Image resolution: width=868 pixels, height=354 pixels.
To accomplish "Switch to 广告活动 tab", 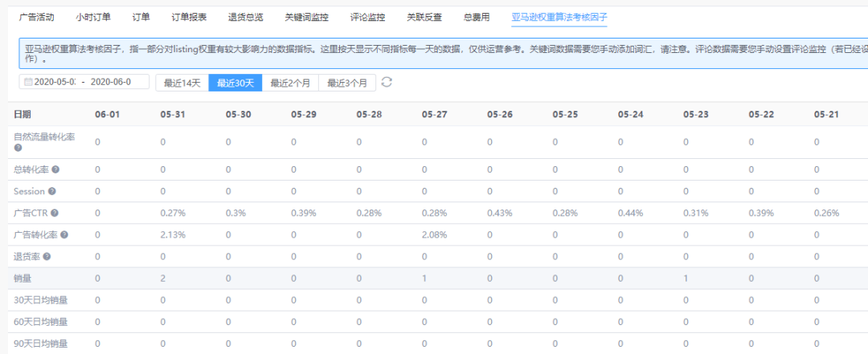I will 36,17.
